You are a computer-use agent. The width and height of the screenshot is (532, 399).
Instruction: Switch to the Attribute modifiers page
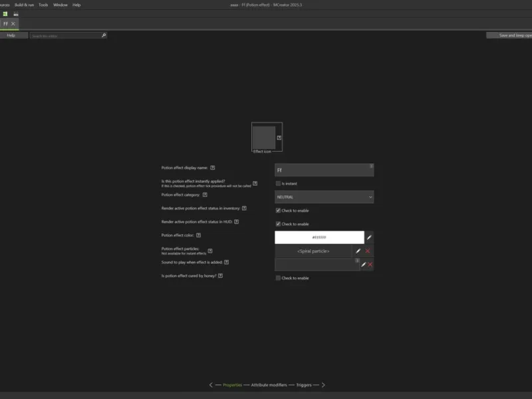(269, 385)
